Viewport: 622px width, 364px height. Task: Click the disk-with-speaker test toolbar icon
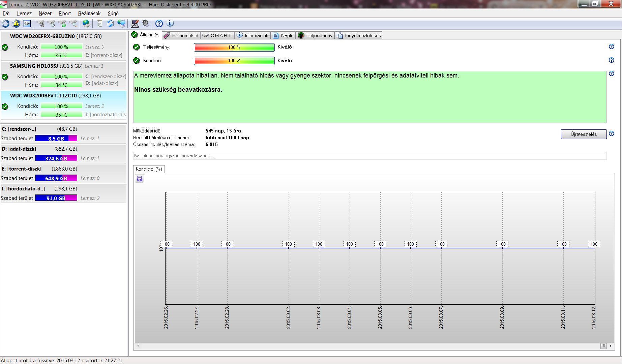41,24
